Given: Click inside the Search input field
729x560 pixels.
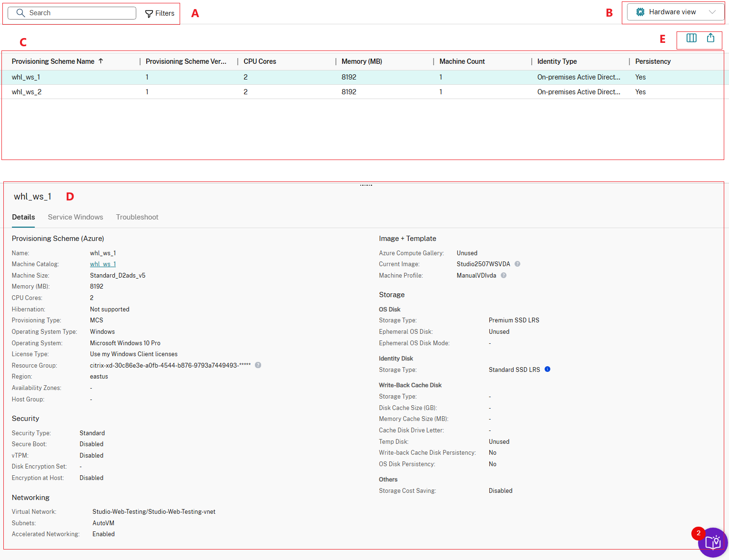Looking at the screenshot, I should pyautogui.click(x=71, y=13).
